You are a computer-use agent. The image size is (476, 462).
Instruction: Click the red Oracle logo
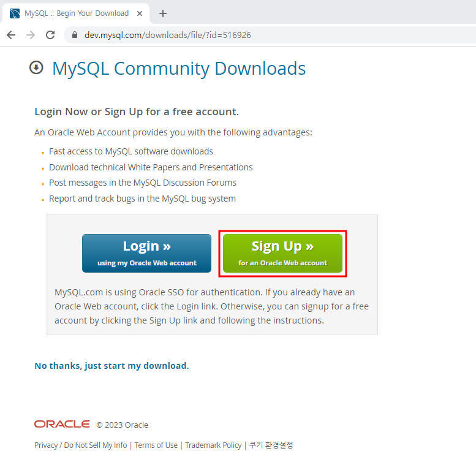62,424
